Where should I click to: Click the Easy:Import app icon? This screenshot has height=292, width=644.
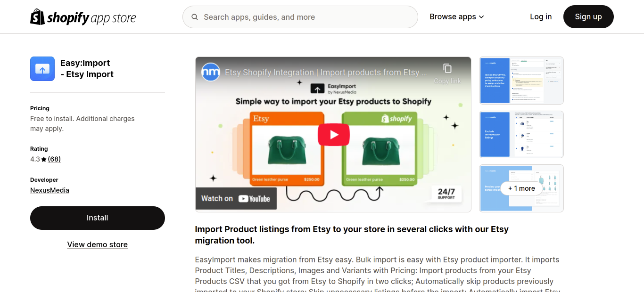(42, 68)
